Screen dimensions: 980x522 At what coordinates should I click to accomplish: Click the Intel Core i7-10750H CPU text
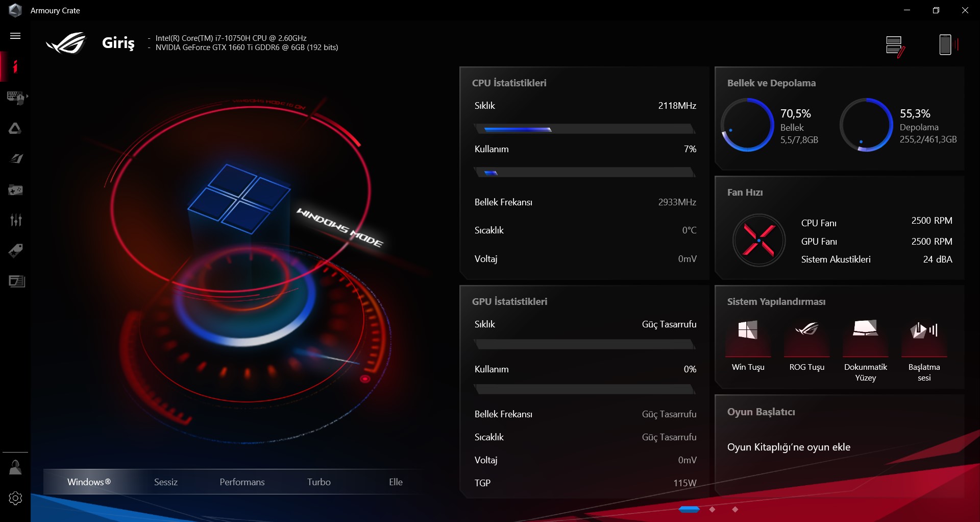tap(231, 38)
